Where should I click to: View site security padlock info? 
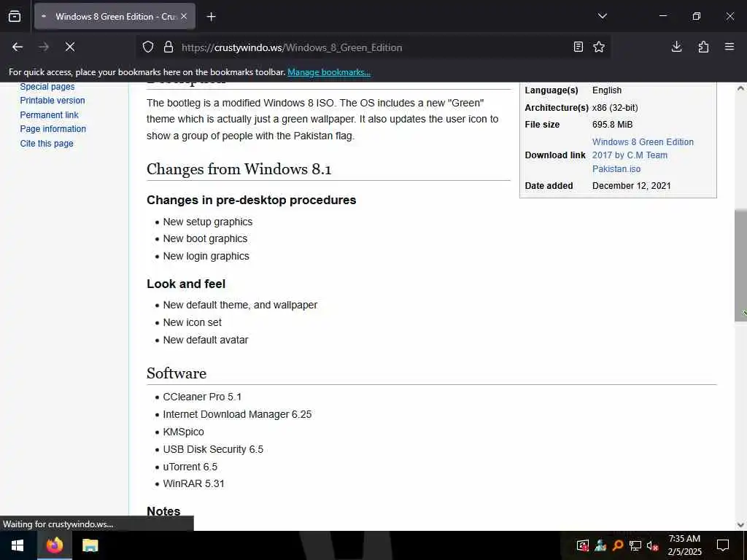click(169, 47)
